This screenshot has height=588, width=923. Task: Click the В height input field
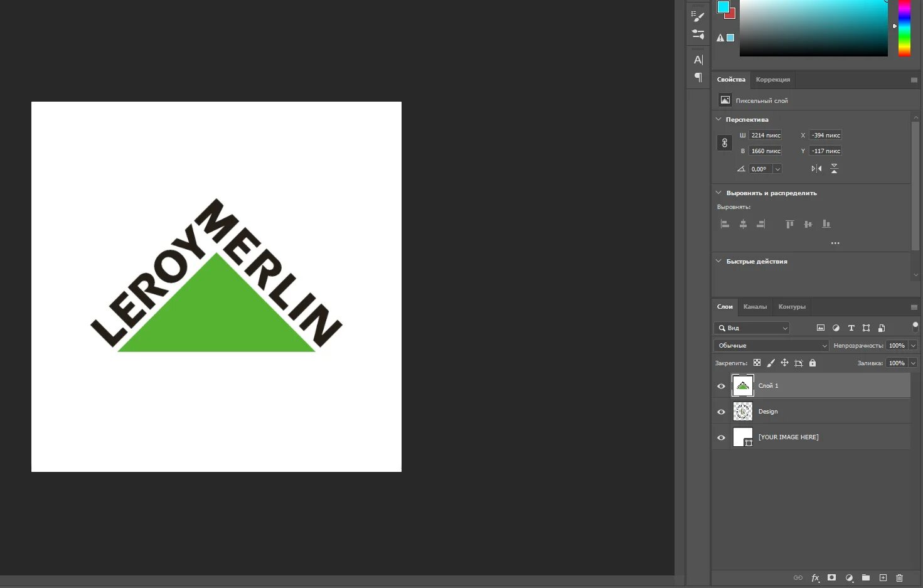pos(766,151)
